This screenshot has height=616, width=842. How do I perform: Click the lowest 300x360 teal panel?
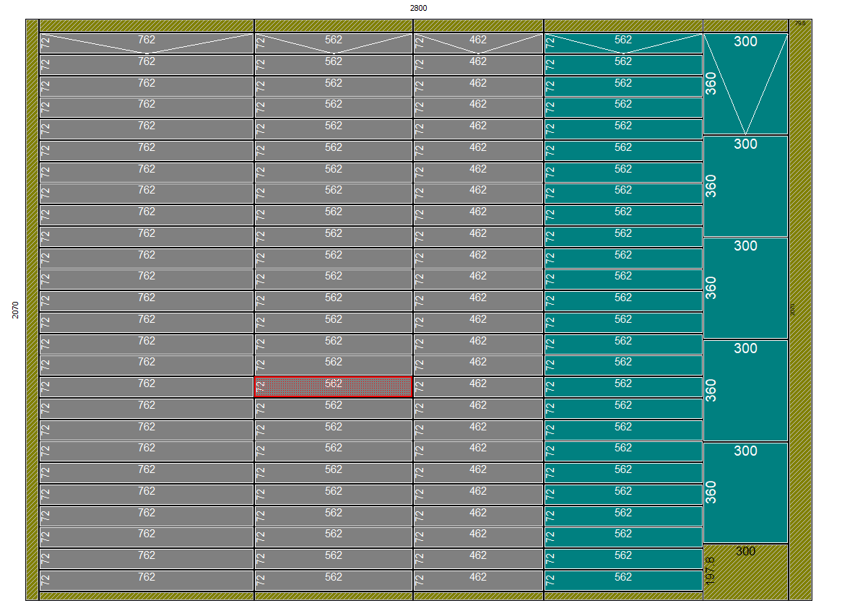click(745, 493)
